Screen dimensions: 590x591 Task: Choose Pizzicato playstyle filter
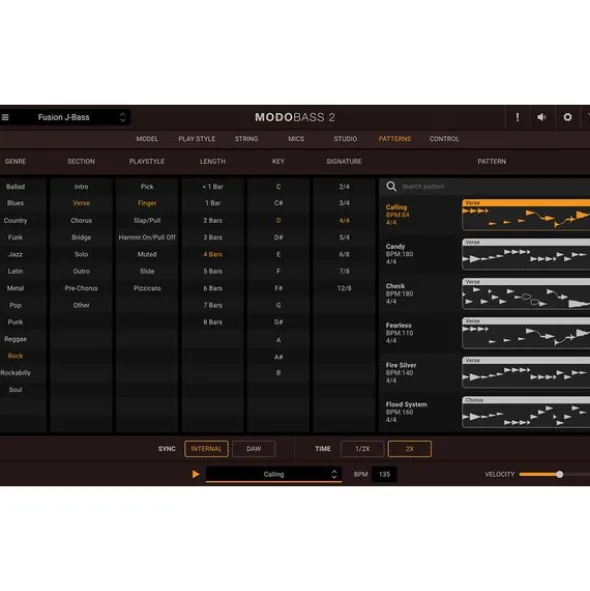(x=147, y=288)
